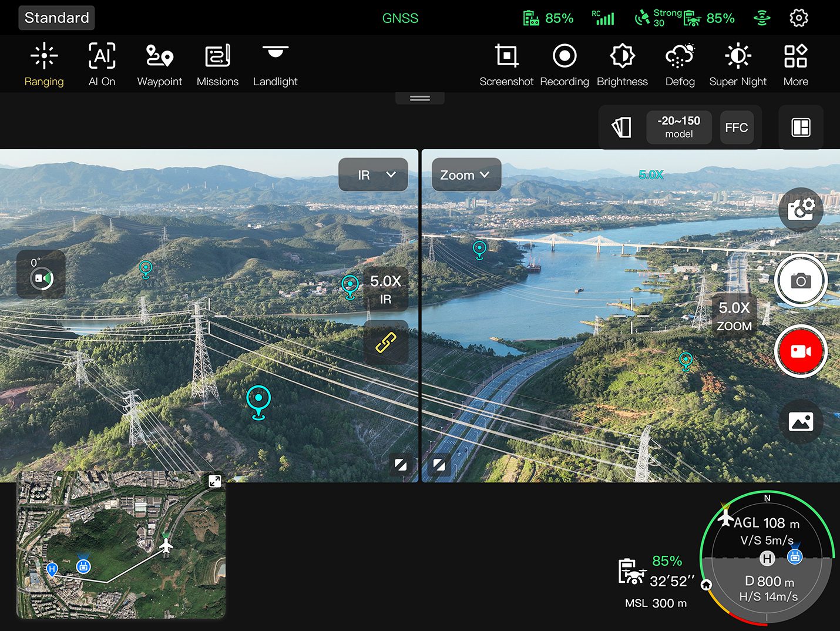
Task: Turn on Super Night mode
Action: tap(738, 65)
